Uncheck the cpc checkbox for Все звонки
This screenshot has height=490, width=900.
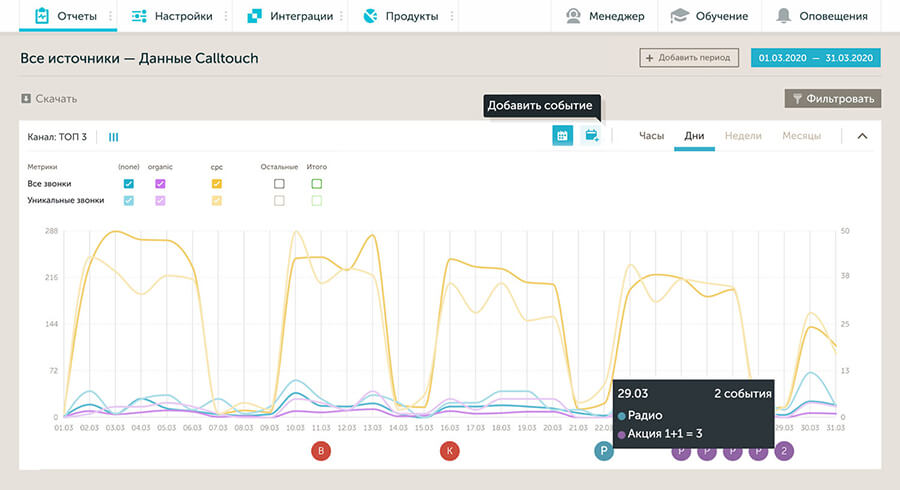(x=217, y=184)
